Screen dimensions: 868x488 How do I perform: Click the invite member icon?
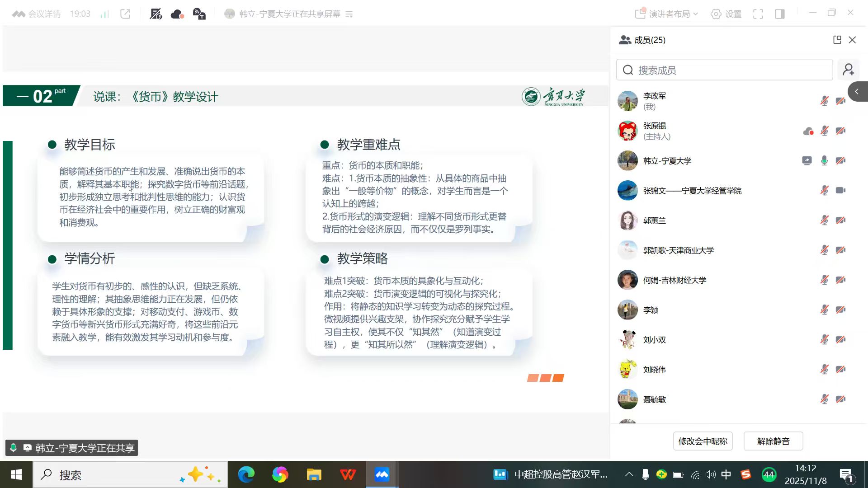[849, 70]
